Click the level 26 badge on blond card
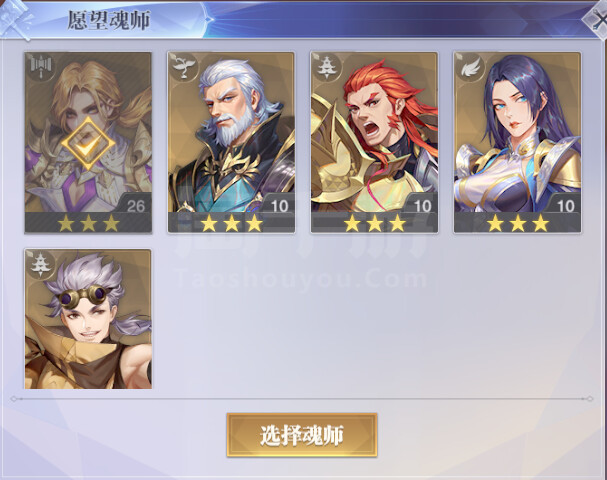Screen dimensions: 607x480 135,205
